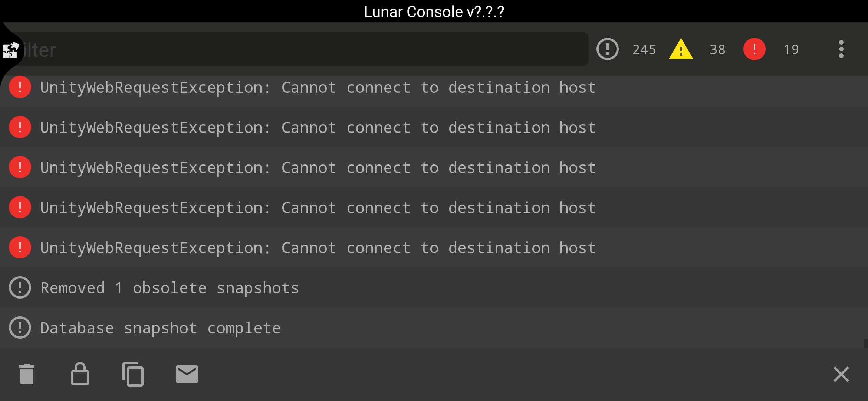Select the "Database snapshot complete" log entry
Screen dimensions: 868x401
pos(434,327)
